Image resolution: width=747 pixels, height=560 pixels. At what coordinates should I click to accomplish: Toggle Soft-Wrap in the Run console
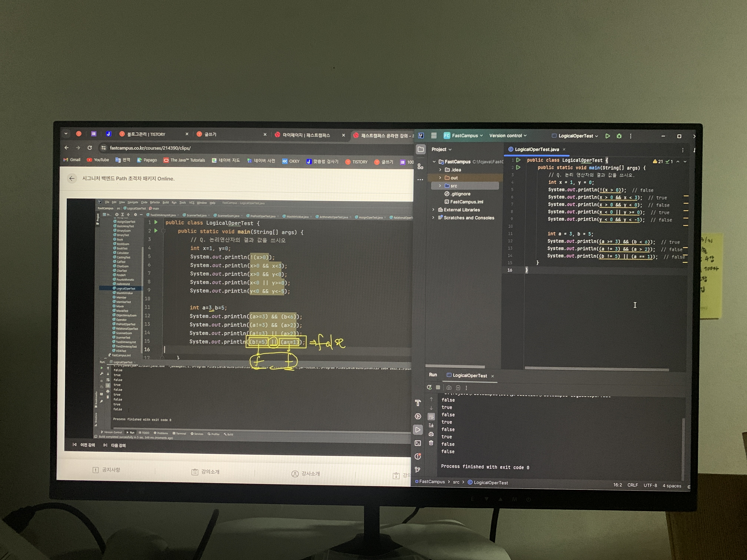coord(431,416)
